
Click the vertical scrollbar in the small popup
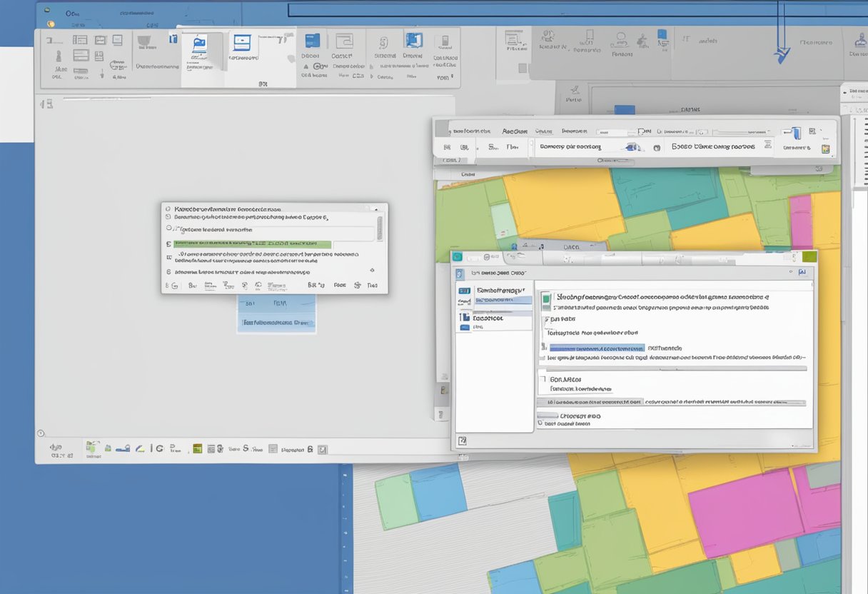(x=379, y=227)
